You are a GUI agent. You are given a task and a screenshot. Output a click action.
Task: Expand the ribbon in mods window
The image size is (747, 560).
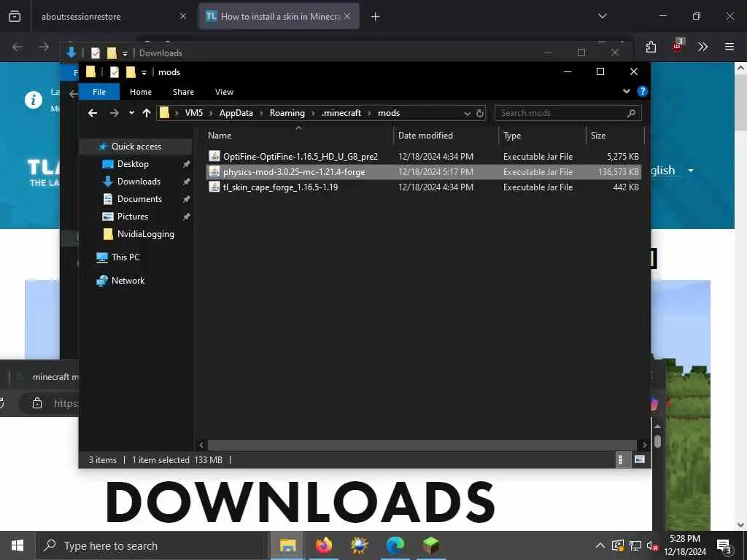click(627, 91)
